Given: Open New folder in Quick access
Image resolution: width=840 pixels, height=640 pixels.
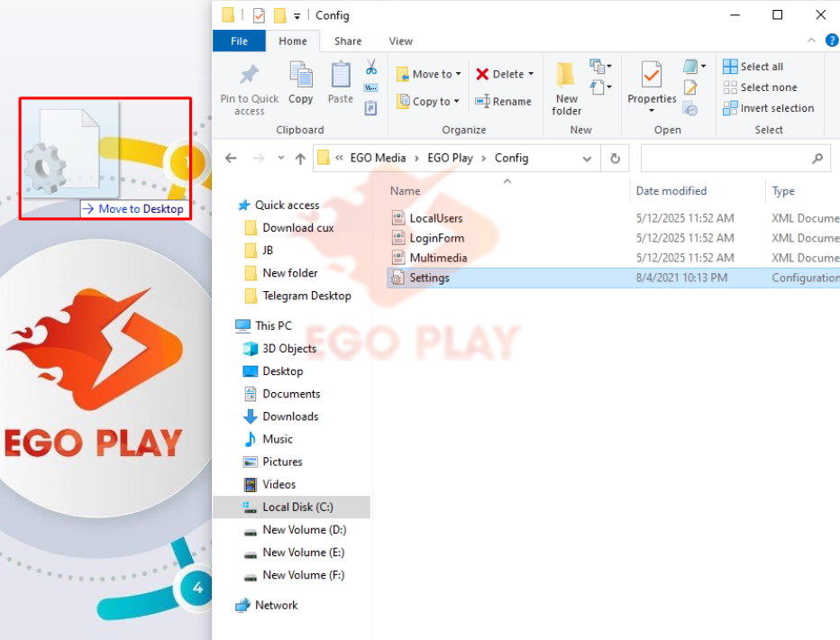Looking at the screenshot, I should [x=290, y=273].
